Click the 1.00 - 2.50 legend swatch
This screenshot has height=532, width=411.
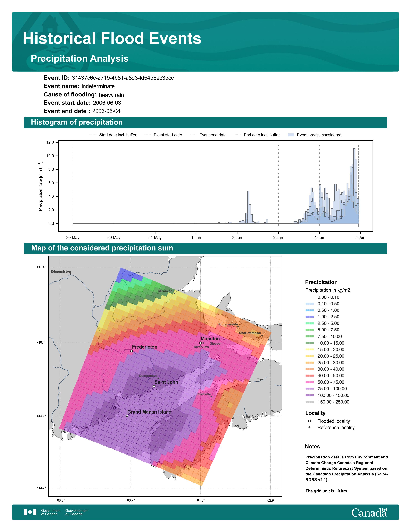(309, 317)
